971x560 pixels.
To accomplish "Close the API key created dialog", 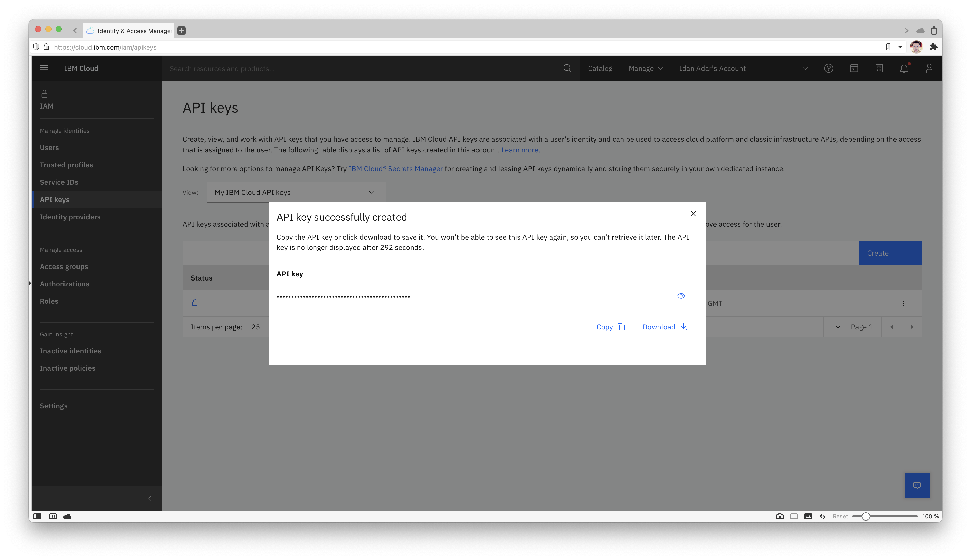I will (693, 214).
